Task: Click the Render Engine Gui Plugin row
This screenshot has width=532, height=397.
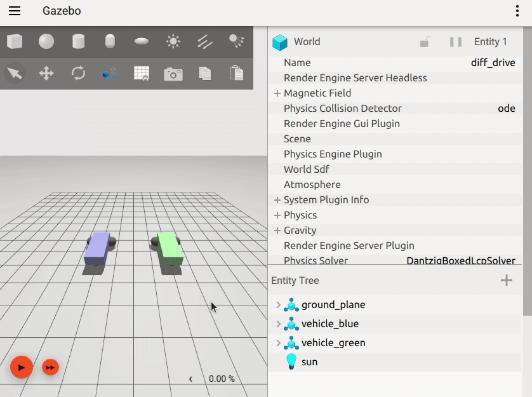Action: (396, 124)
